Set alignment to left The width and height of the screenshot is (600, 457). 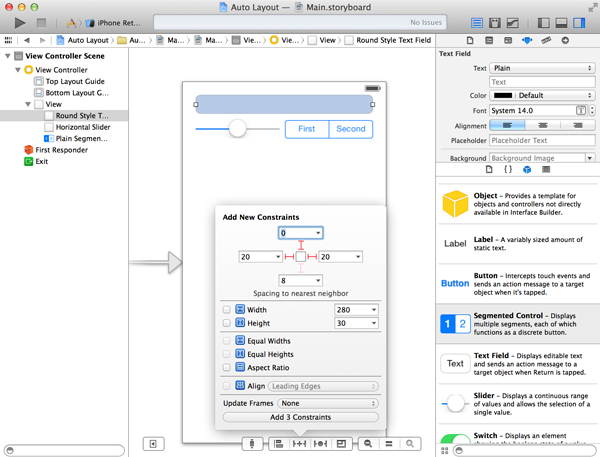[507, 126]
